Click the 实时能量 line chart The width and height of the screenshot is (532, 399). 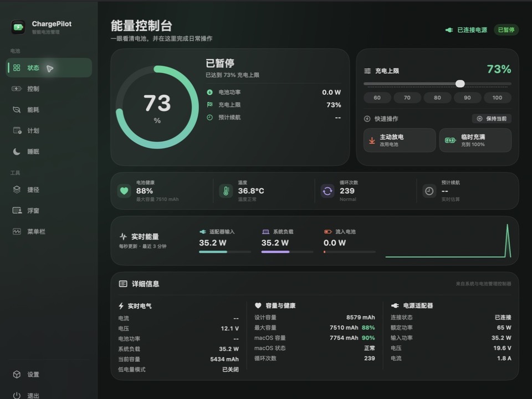pos(448,241)
